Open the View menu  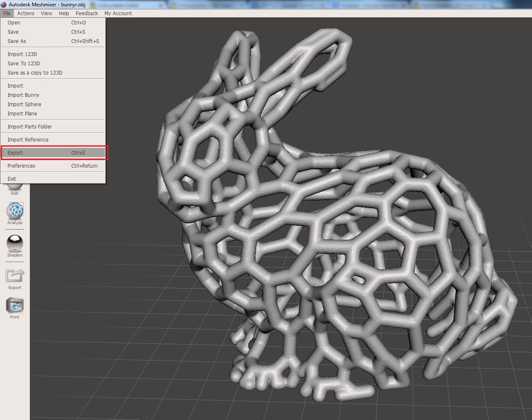point(46,13)
